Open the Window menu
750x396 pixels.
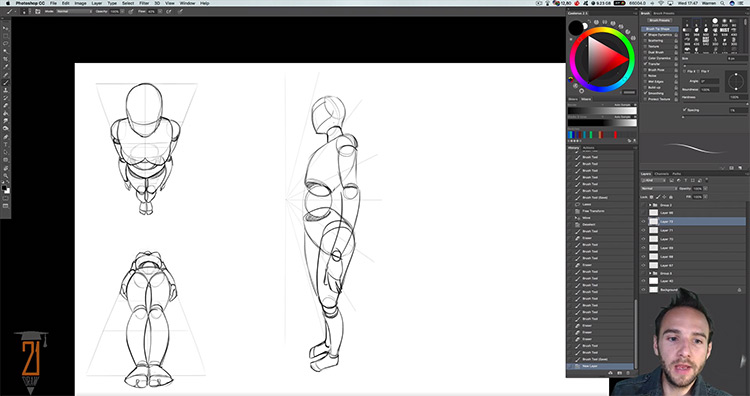pos(187,3)
